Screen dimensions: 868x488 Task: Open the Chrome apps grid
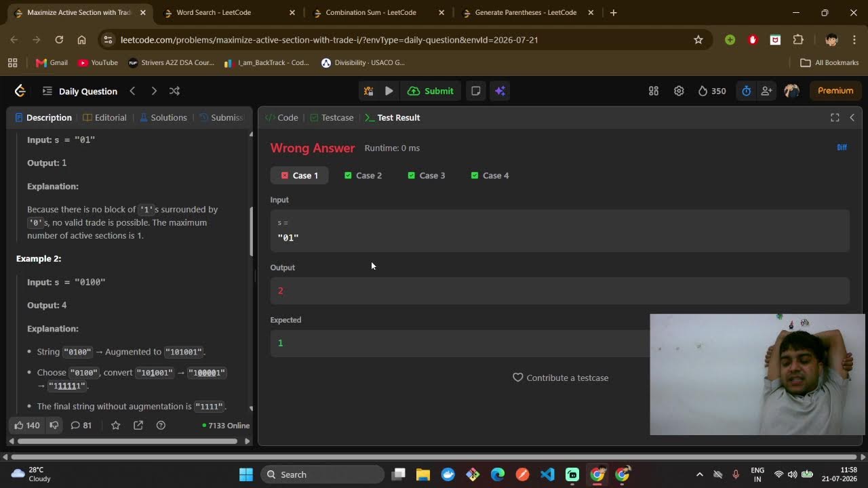12,62
